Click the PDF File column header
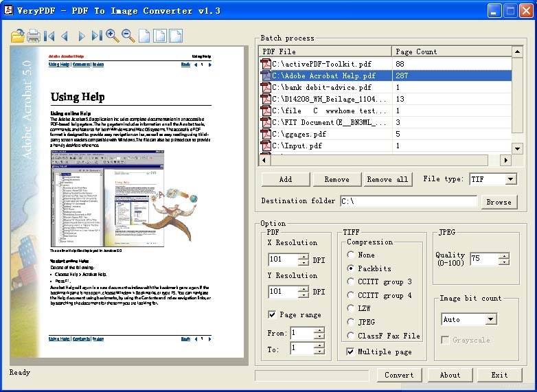 point(325,51)
